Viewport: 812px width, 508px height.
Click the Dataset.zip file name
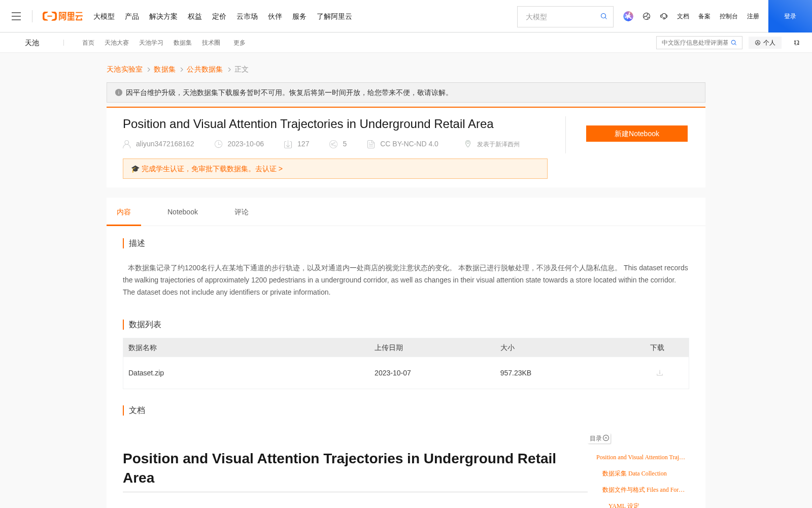coord(146,373)
